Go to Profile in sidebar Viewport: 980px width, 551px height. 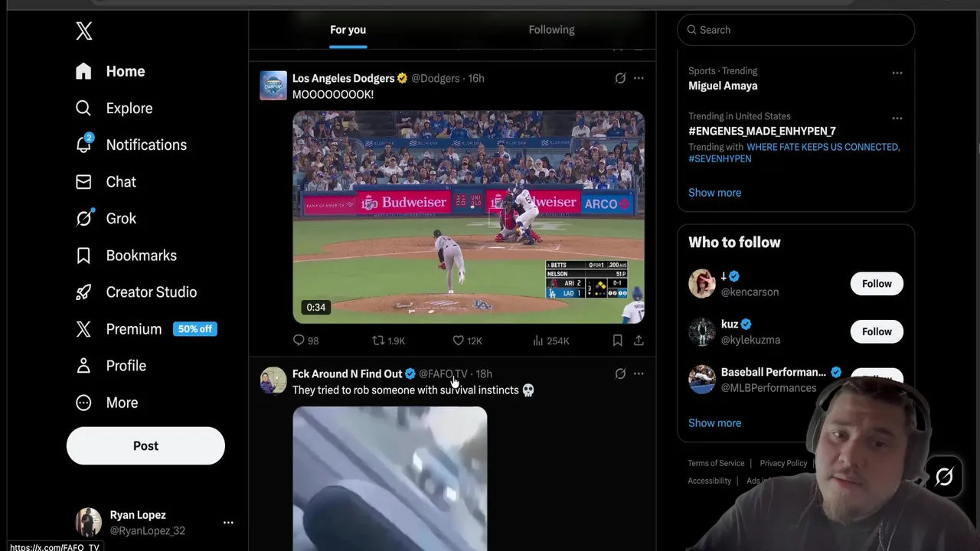click(111, 365)
